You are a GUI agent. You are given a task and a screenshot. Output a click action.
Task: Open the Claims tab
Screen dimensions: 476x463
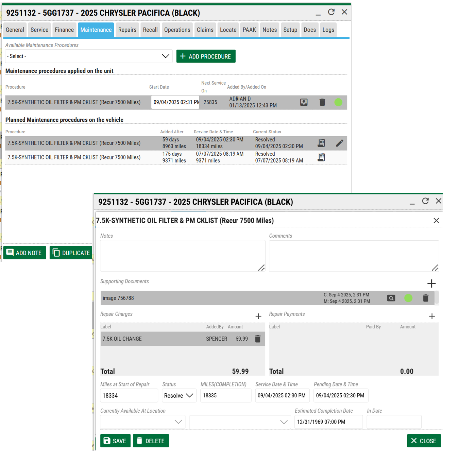tap(205, 30)
